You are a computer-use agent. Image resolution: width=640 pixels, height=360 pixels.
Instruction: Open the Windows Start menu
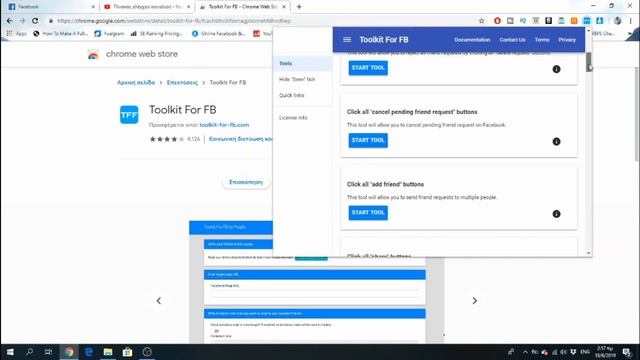[10, 352]
